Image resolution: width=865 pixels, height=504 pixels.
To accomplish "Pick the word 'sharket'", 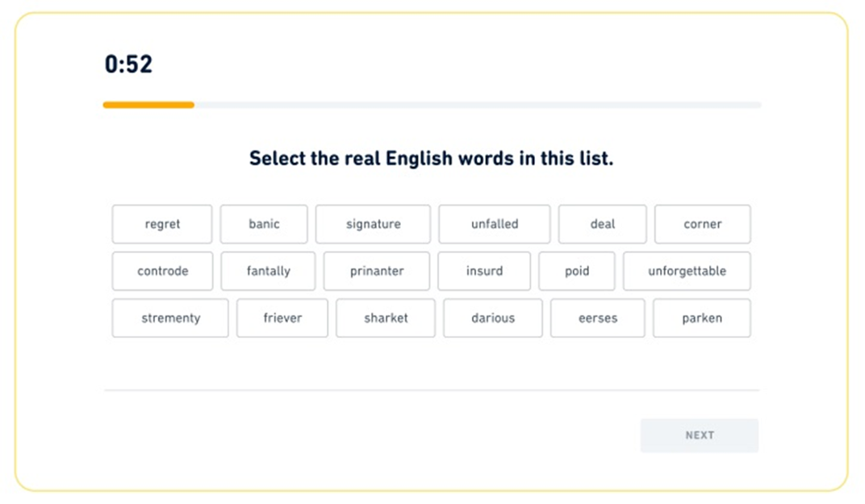I will [386, 318].
